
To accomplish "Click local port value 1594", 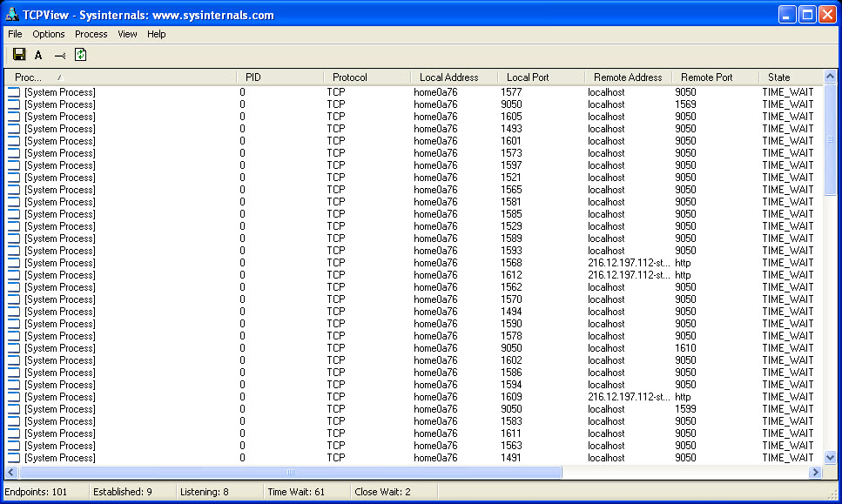I will [511, 385].
